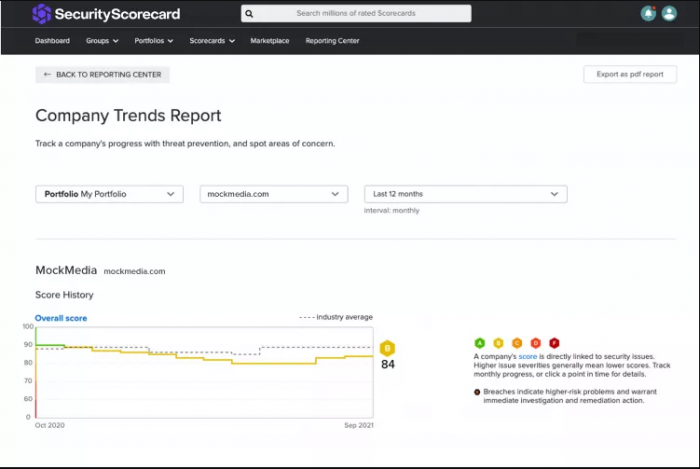Screen dimensions: 700x469
Task: Click the MockMedia company name heading
Action: (66, 270)
